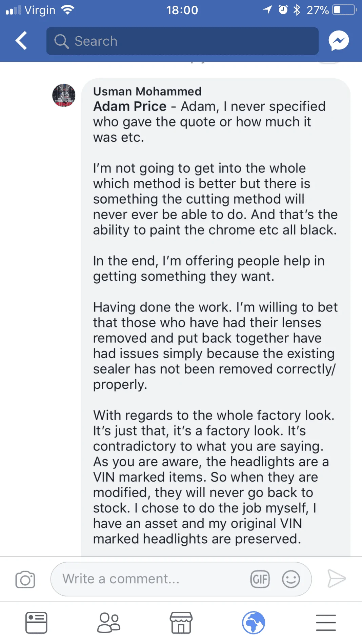Open Usman Mohammed's profile name link

pos(147,91)
